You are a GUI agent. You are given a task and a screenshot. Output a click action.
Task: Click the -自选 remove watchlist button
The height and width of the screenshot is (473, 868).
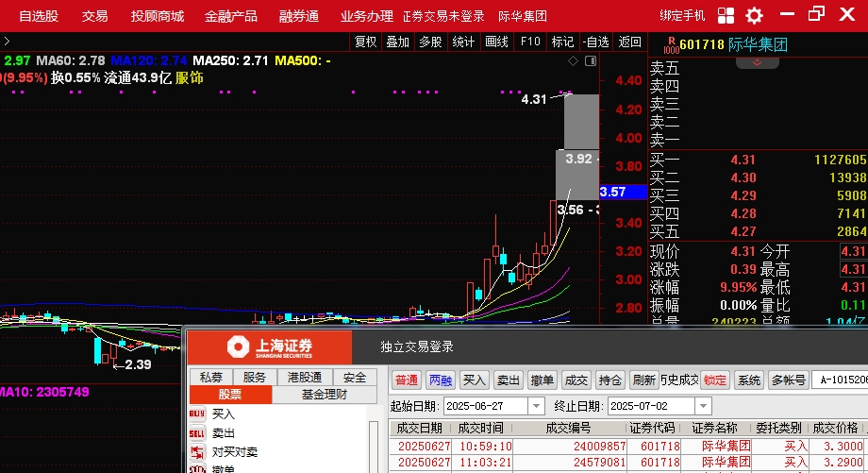pos(596,42)
